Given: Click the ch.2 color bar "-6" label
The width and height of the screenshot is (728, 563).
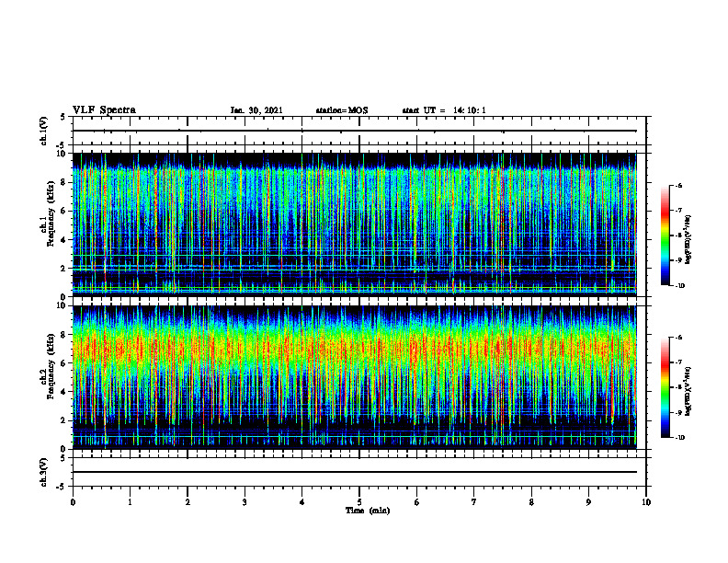Looking at the screenshot, I should click(x=678, y=338).
